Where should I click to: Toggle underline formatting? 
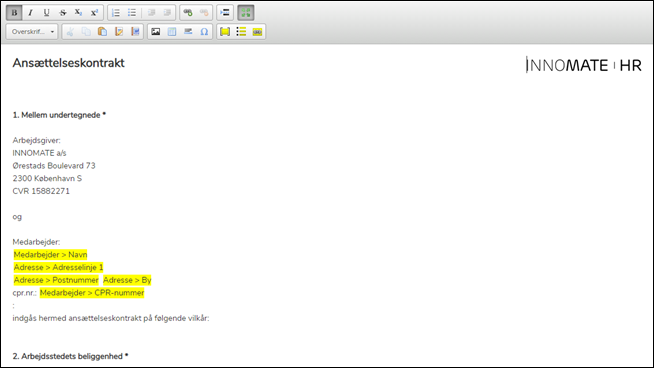pos(46,13)
